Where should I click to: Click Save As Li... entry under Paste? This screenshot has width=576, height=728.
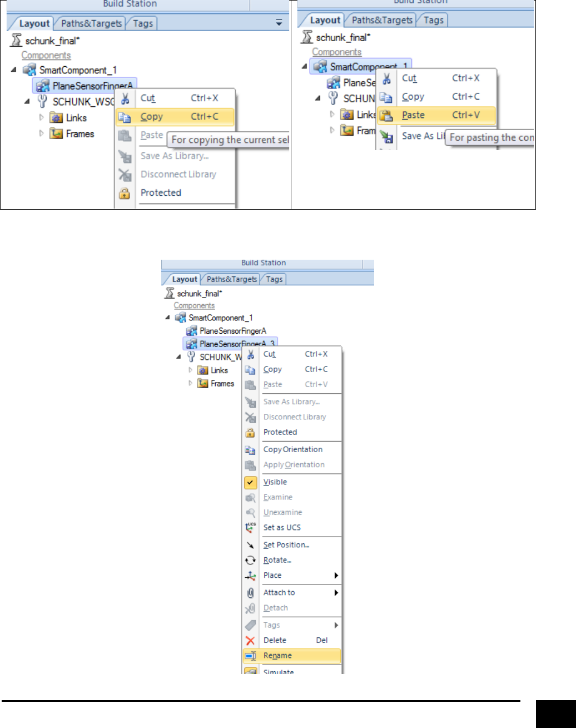point(423,136)
